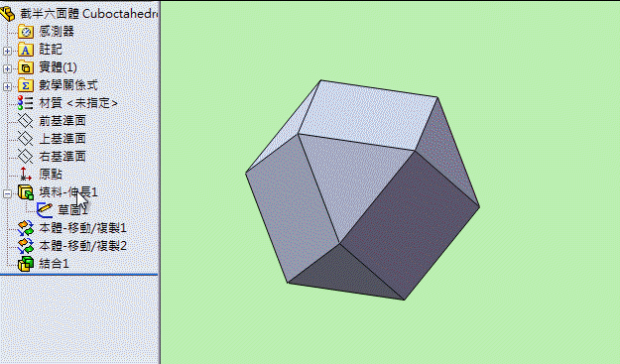Click the 材質 material icon
Image resolution: width=620 pixels, height=364 pixels.
(x=26, y=103)
